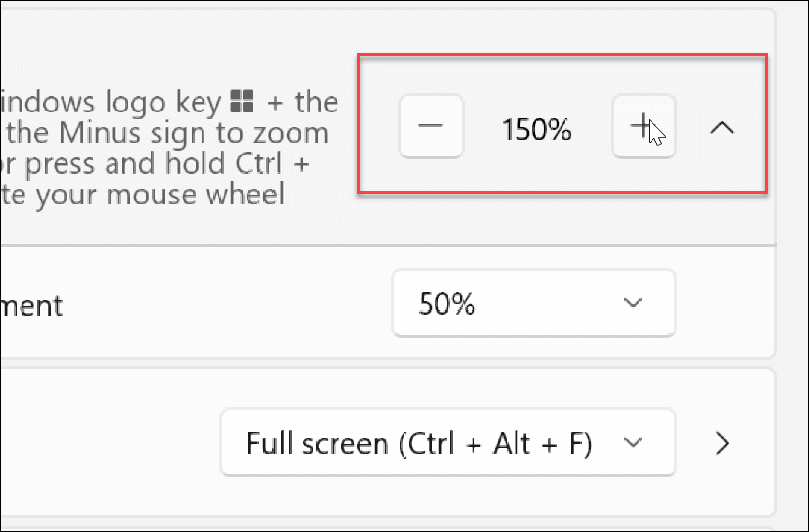Collapse the zoom level section with up chevron
The width and height of the screenshot is (809, 532).
[x=721, y=128]
